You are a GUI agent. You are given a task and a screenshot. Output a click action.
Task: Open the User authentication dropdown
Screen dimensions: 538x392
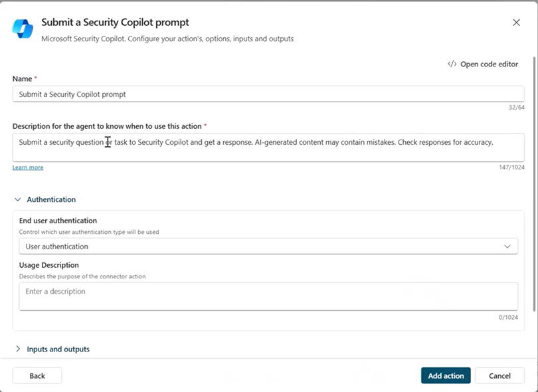click(x=268, y=246)
